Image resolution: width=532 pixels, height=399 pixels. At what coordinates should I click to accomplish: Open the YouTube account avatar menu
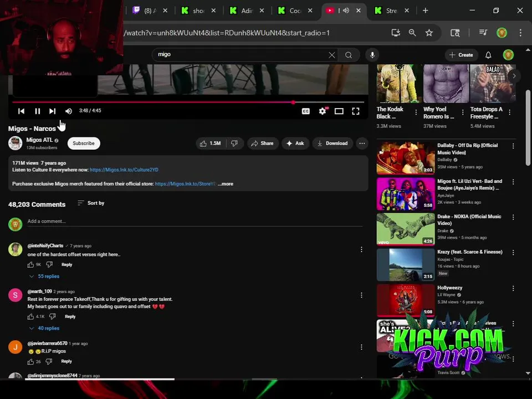(x=508, y=55)
